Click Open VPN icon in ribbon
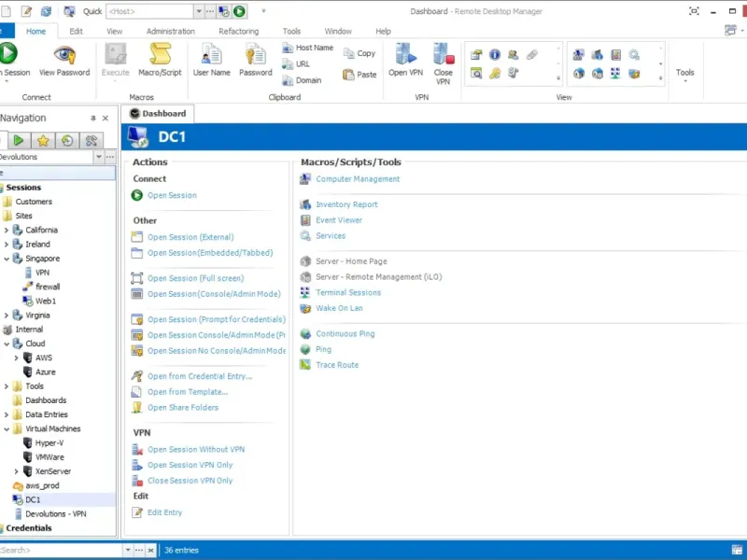This screenshot has height=560, width=747. coord(405,53)
